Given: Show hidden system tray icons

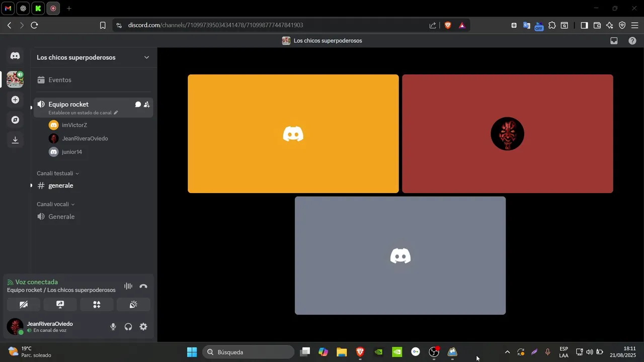Looking at the screenshot, I should (x=507, y=352).
